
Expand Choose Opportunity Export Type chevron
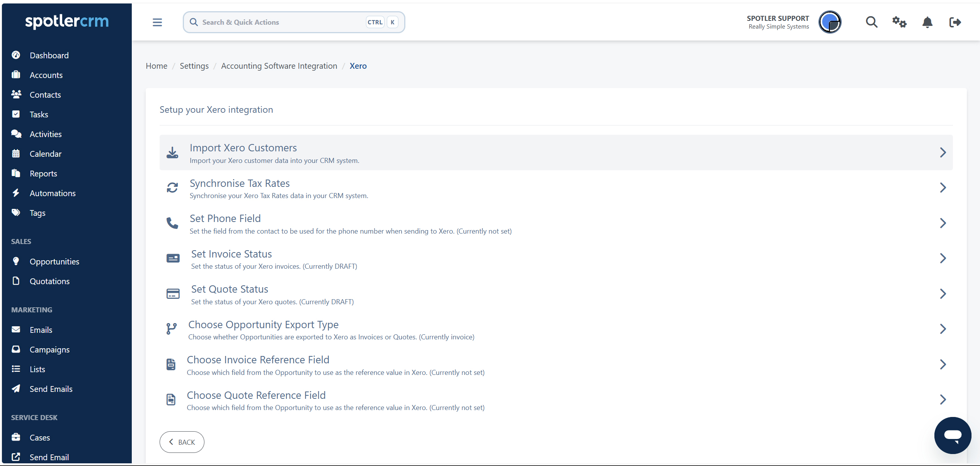coord(943,329)
